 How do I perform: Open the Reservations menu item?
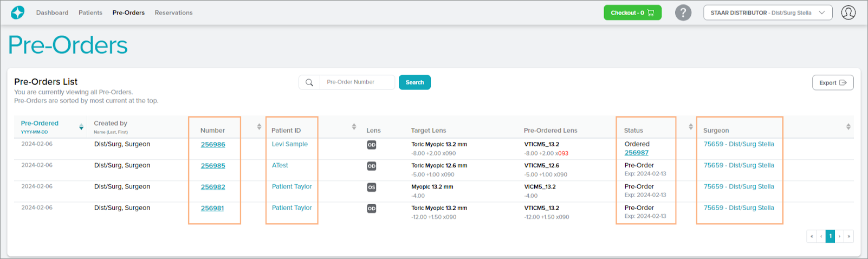coord(173,12)
